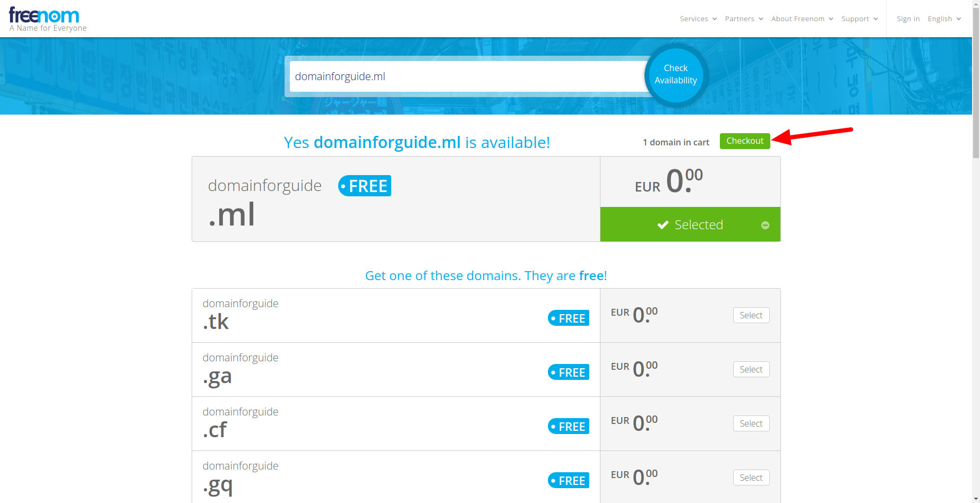This screenshot has height=503, width=980.
Task: Click the FREE badge next to domainforguide .ml
Action: tap(365, 186)
